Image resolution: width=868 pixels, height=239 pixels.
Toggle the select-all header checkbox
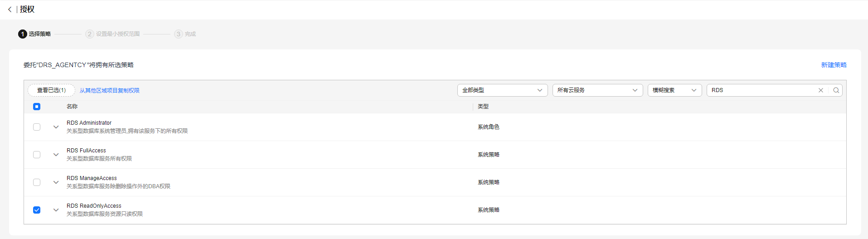pos(37,107)
